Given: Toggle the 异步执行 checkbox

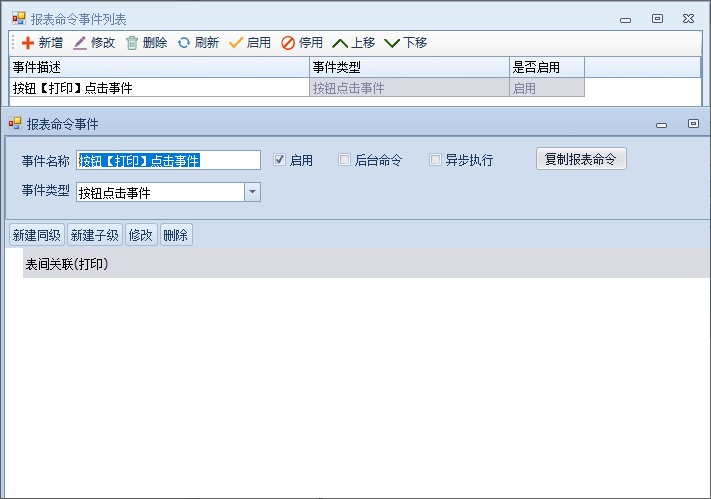Looking at the screenshot, I should click(x=435, y=160).
